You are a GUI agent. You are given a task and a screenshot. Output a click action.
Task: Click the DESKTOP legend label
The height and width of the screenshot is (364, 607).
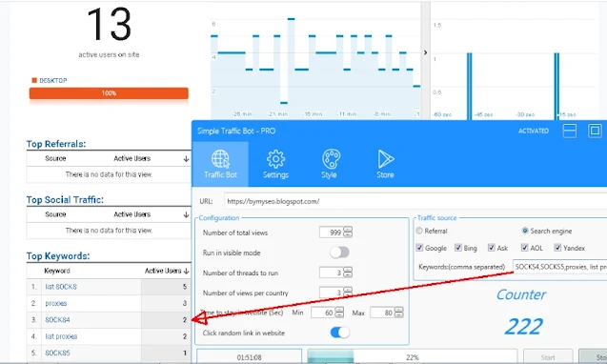[x=53, y=81]
